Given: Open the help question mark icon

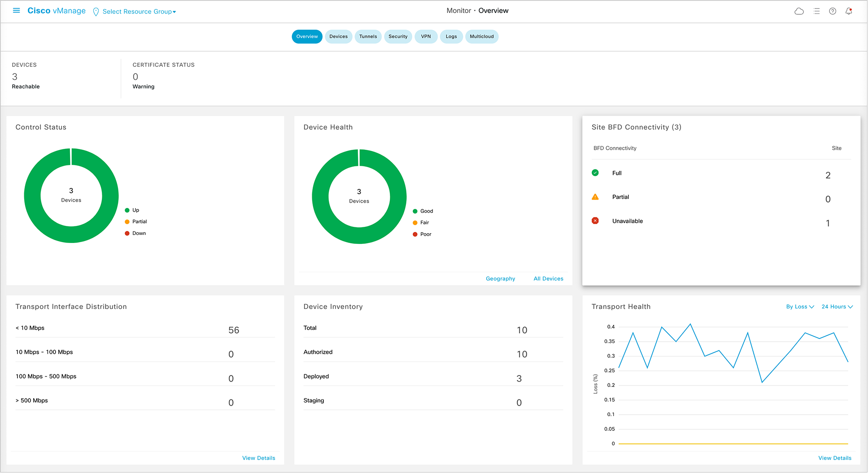Looking at the screenshot, I should click(833, 11).
